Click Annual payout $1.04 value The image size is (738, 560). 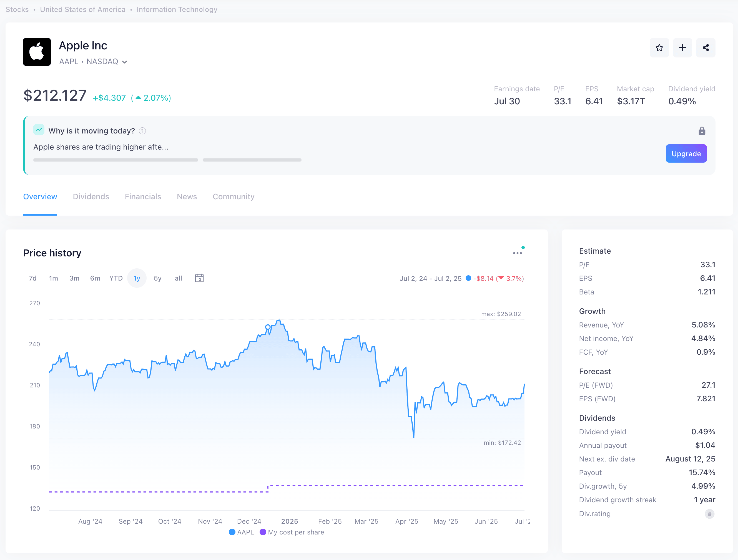(x=705, y=445)
